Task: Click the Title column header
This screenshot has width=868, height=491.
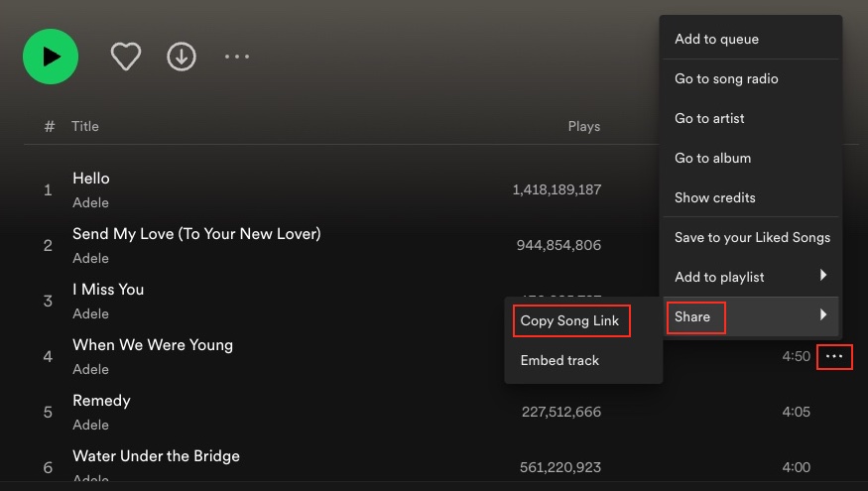Action: [85, 127]
